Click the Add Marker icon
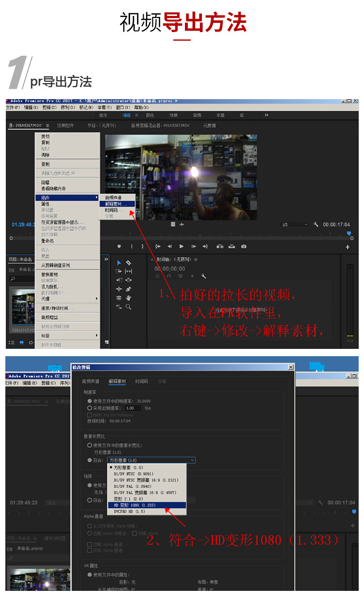This screenshot has width=364, height=604. [119, 246]
